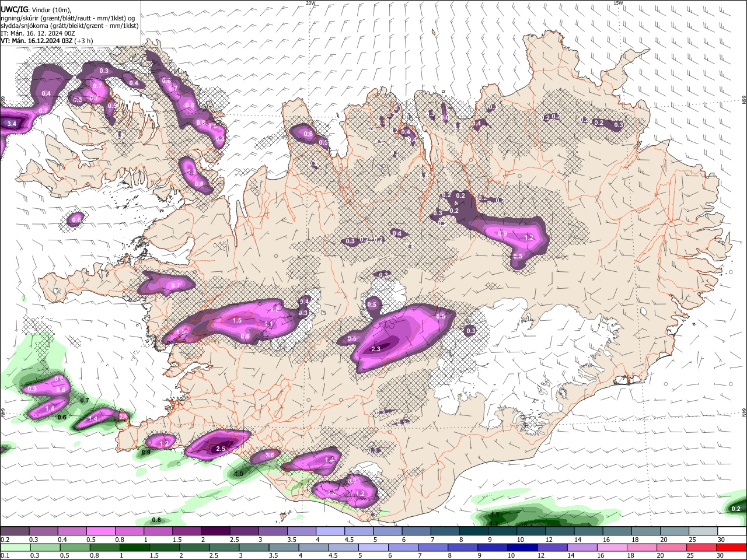Pick the upper legend swatch between 18 and 20

(x=646, y=531)
